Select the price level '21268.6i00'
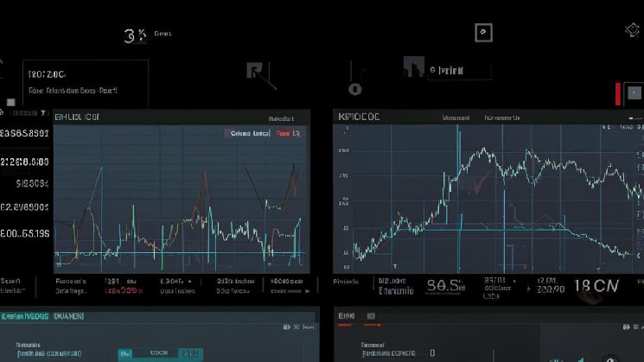Image resolution: width=644 pixels, height=362 pixels. pos(24,162)
